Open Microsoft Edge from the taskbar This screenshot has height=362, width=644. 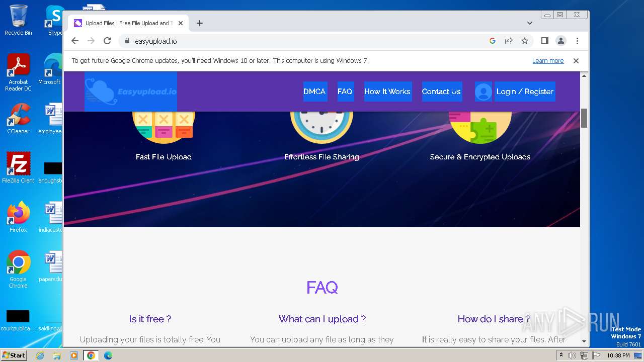click(x=108, y=355)
